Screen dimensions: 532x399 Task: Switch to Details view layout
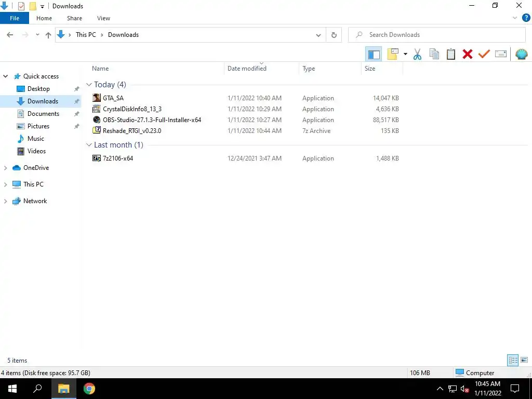coord(513,360)
